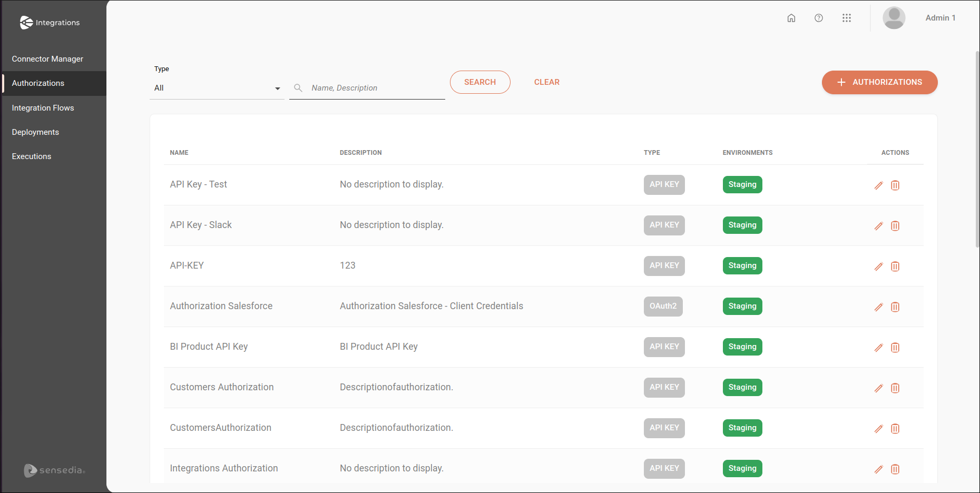The height and width of the screenshot is (493, 980).
Task: Click the OAuth2 chip for Authorization Salesforce
Action: click(x=663, y=306)
